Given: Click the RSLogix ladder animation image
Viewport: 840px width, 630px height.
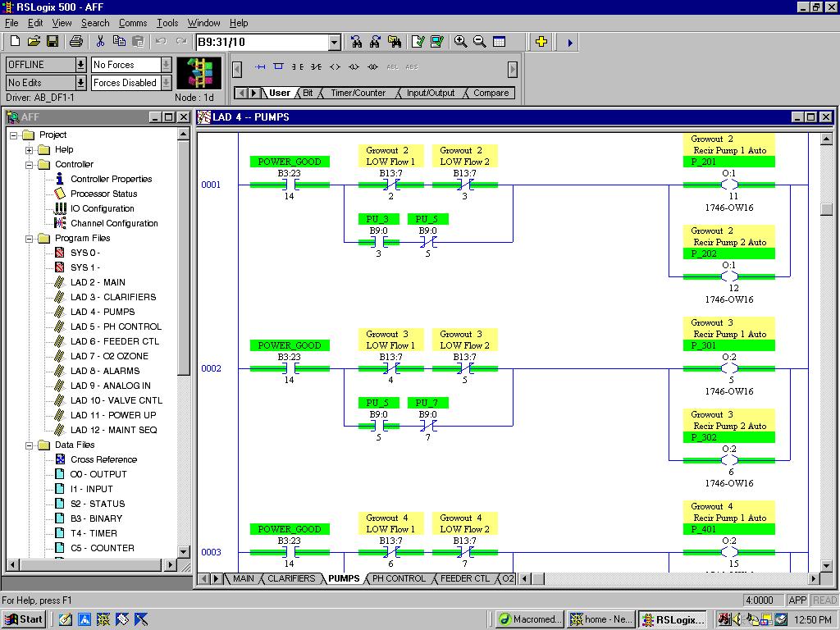Looking at the screenshot, I should [x=199, y=73].
